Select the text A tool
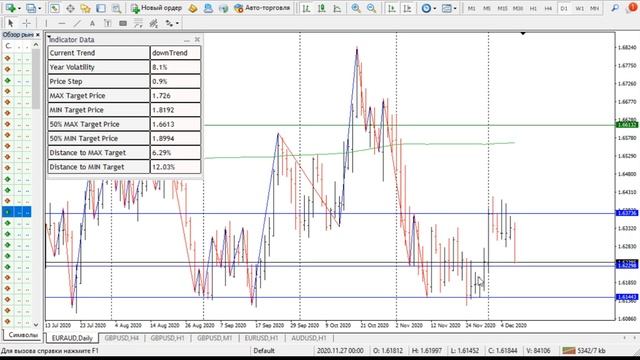The image size is (640, 360). [92, 23]
